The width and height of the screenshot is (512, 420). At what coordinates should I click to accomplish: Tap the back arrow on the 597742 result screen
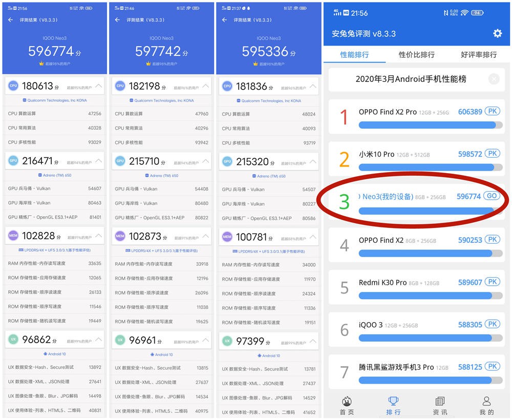tap(118, 20)
